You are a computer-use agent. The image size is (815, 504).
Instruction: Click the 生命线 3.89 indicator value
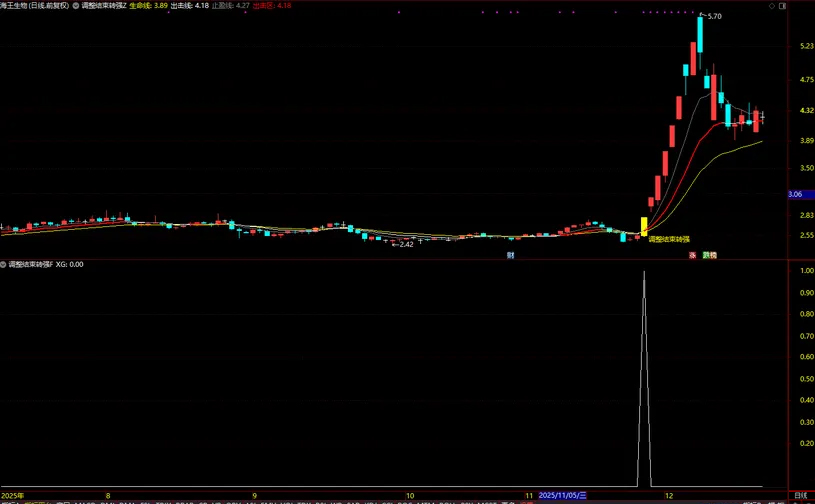[x=148, y=5]
